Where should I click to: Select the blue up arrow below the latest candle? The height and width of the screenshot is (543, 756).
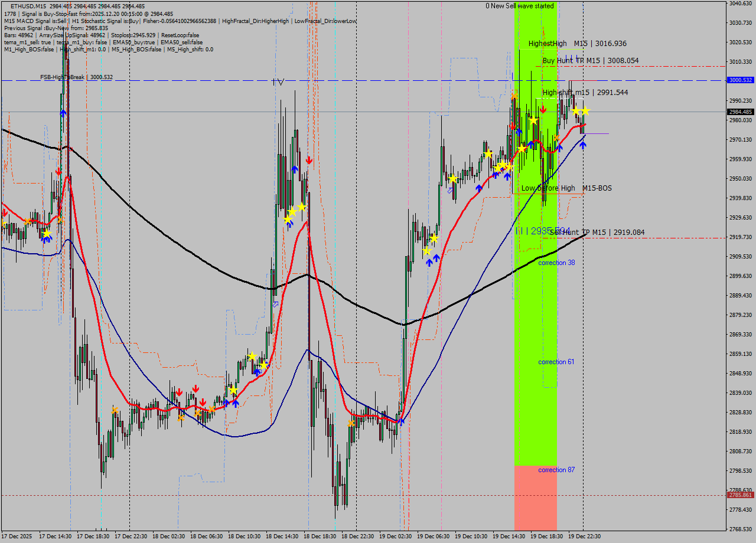[x=582, y=143]
